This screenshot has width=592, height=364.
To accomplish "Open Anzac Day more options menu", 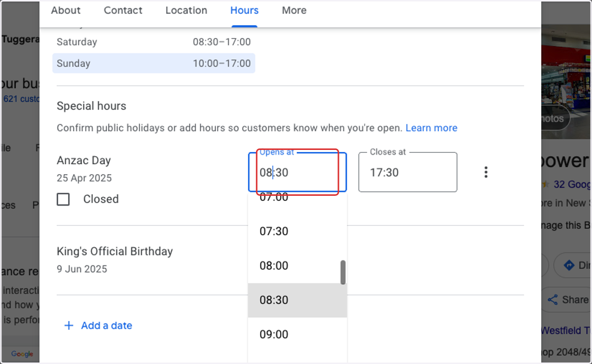I will (486, 172).
